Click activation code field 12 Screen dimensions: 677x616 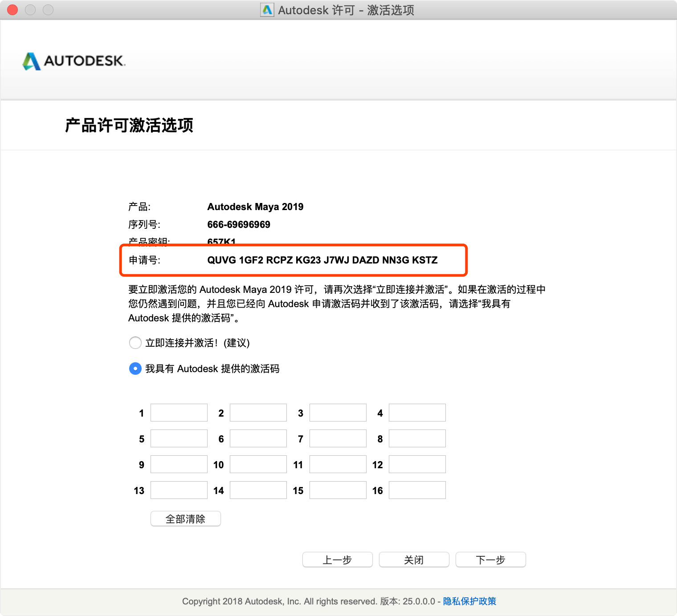(417, 464)
